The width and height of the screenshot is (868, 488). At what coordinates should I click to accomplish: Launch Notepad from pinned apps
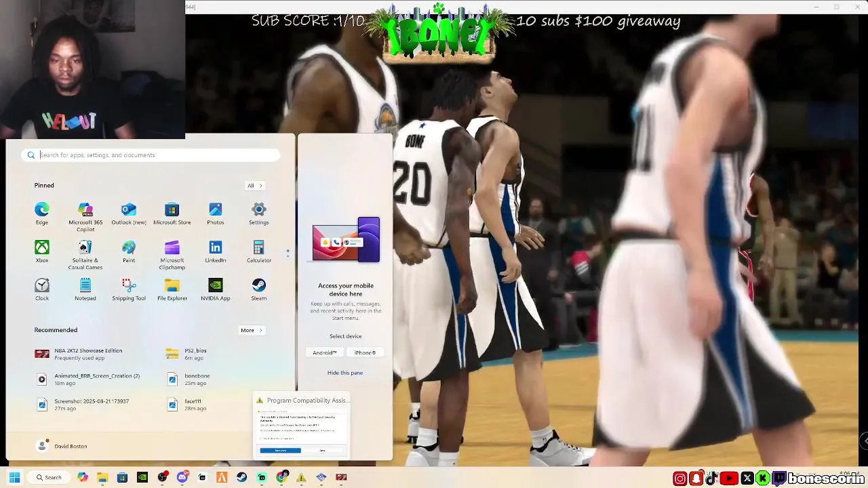click(x=85, y=289)
